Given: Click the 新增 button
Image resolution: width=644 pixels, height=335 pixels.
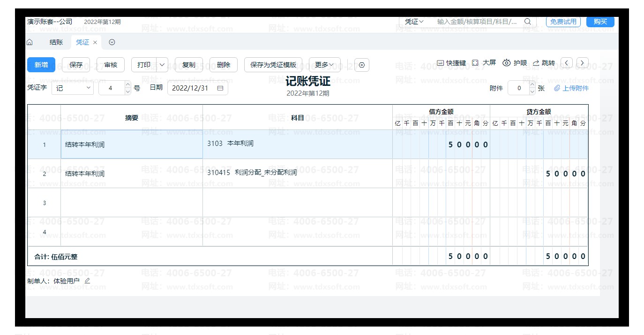Looking at the screenshot, I should click(41, 65).
